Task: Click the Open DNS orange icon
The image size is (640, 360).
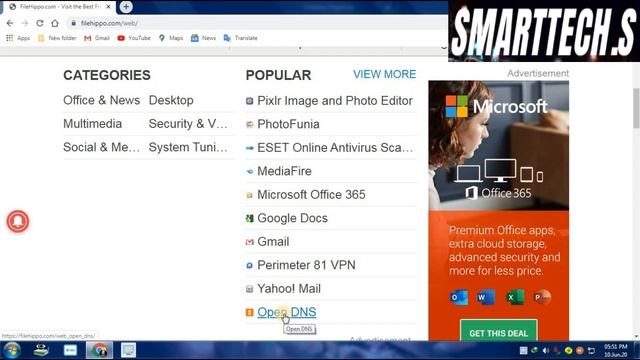Action: point(249,313)
